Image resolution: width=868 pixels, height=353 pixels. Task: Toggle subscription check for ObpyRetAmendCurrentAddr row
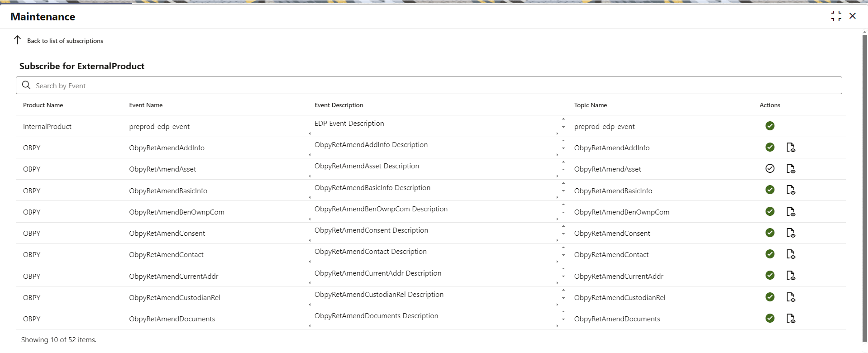pos(770,275)
